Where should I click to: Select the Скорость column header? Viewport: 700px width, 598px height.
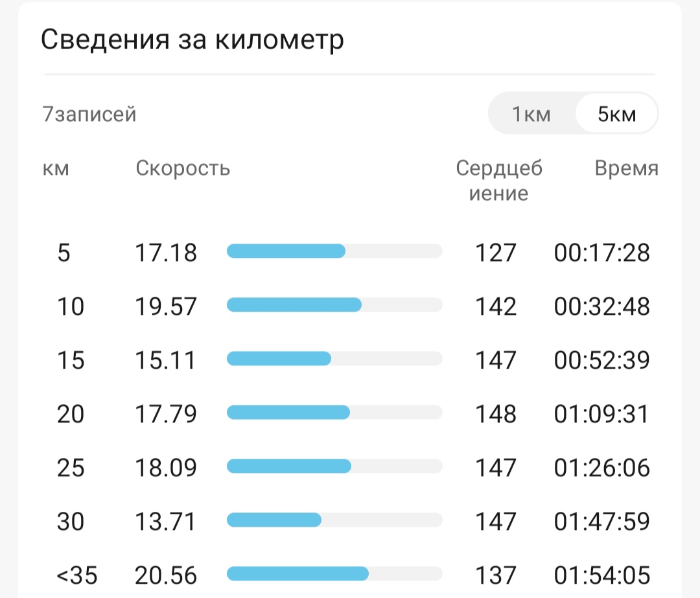click(x=183, y=168)
